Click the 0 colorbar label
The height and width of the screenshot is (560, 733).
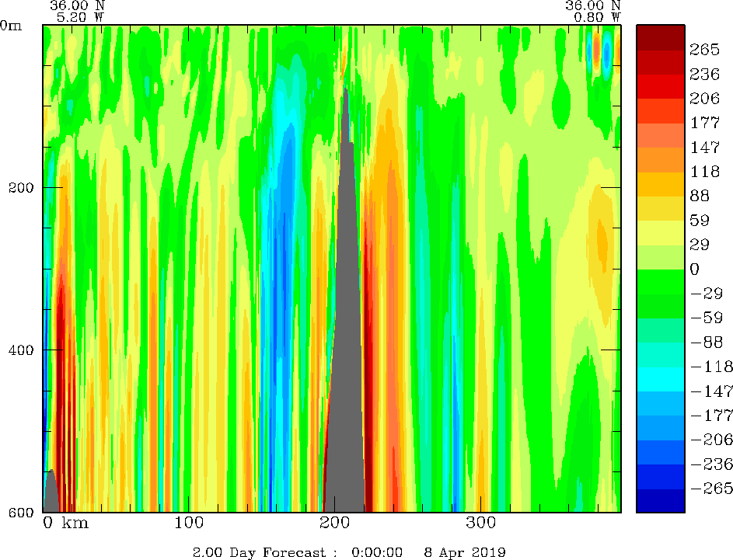pyautogui.click(x=695, y=269)
